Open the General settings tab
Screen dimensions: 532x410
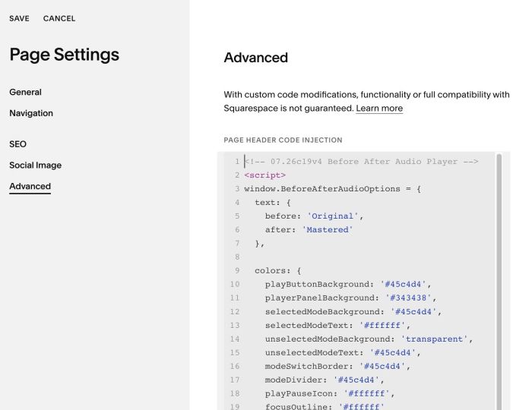pos(25,92)
